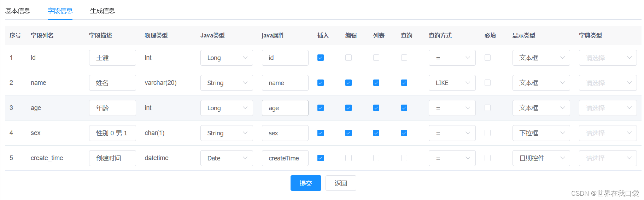Image resolution: width=644 pixels, height=200 pixels.
Task: Enable 列表 checkbox for id row
Action: (376, 58)
